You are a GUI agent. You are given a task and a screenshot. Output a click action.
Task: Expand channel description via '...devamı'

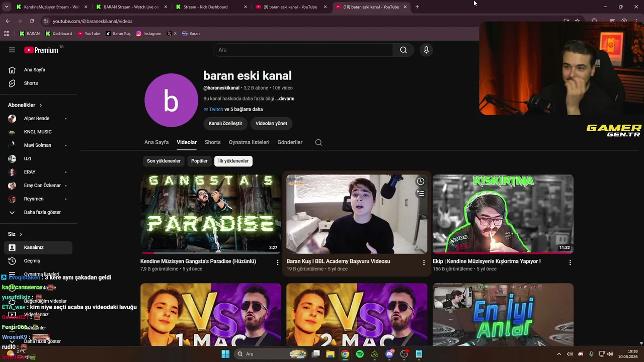point(285,99)
